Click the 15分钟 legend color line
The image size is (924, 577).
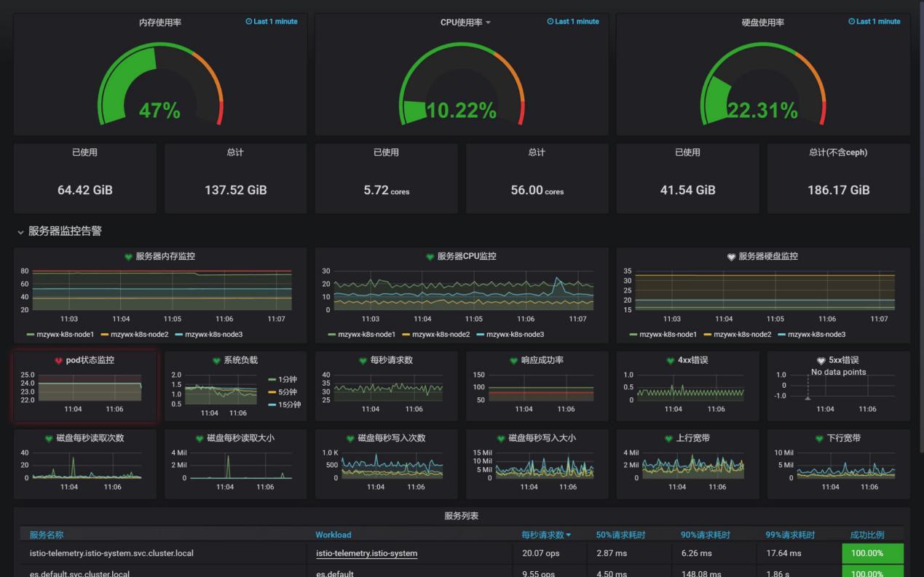[273, 405]
